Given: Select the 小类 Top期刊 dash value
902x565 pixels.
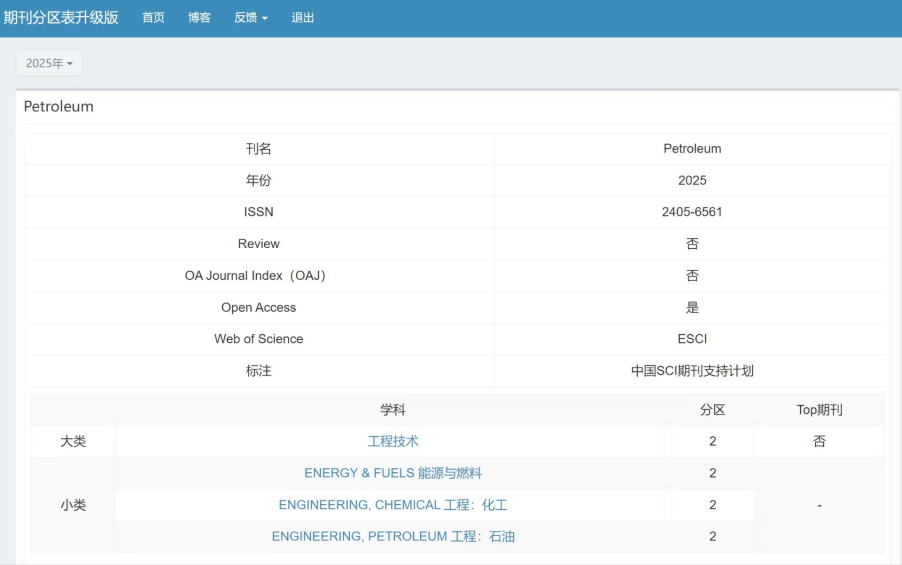Looking at the screenshot, I should click(819, 505).
